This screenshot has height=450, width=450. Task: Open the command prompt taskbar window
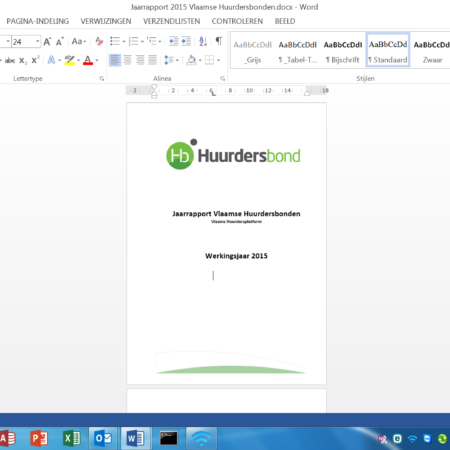point(169,438)
